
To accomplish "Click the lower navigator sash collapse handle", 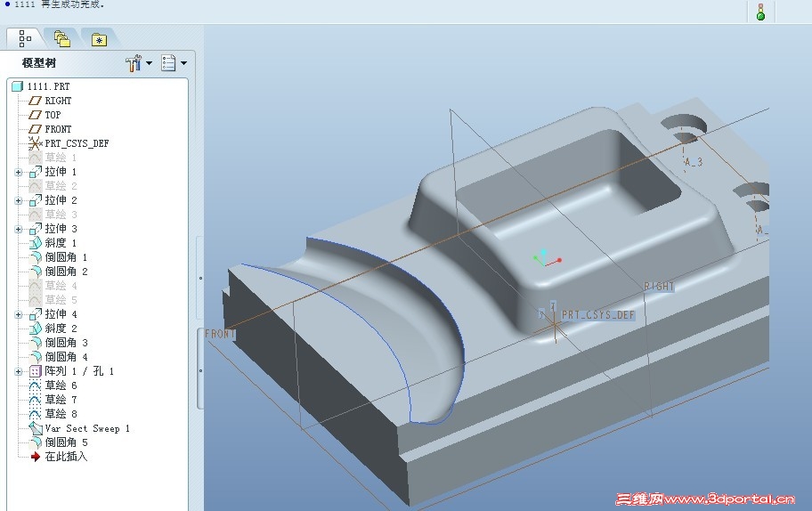I will pos(200,370).
